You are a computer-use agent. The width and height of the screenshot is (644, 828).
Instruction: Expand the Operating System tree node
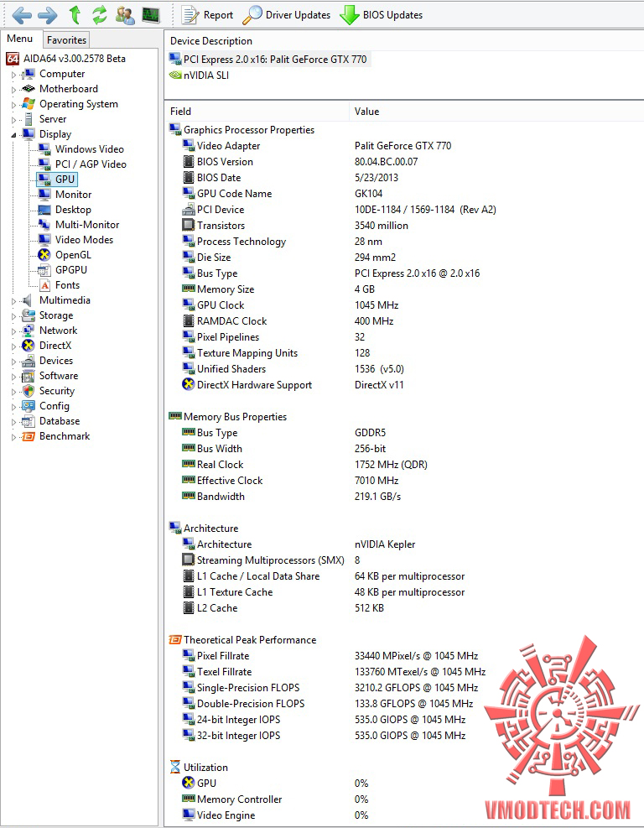click(14, 105)
